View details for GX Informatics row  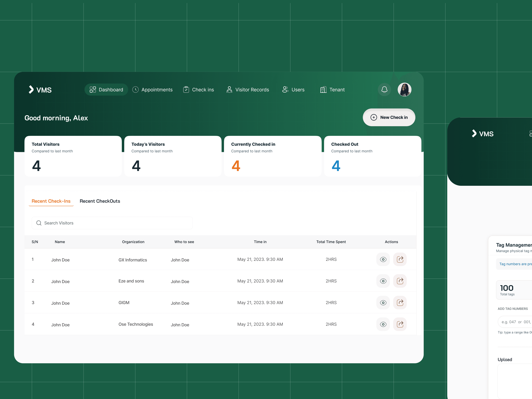pos(383,260)
